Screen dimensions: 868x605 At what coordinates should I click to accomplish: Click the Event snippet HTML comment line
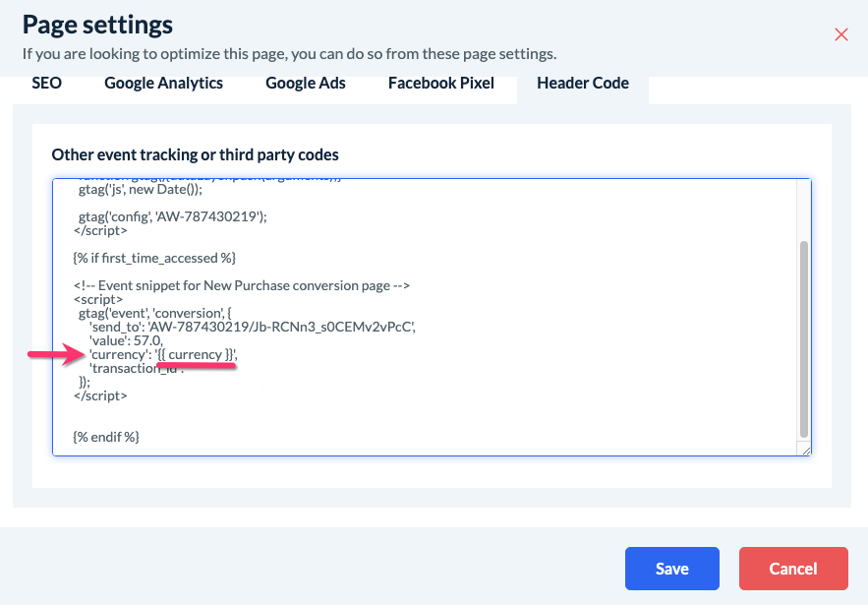click(x=241, y=285)
